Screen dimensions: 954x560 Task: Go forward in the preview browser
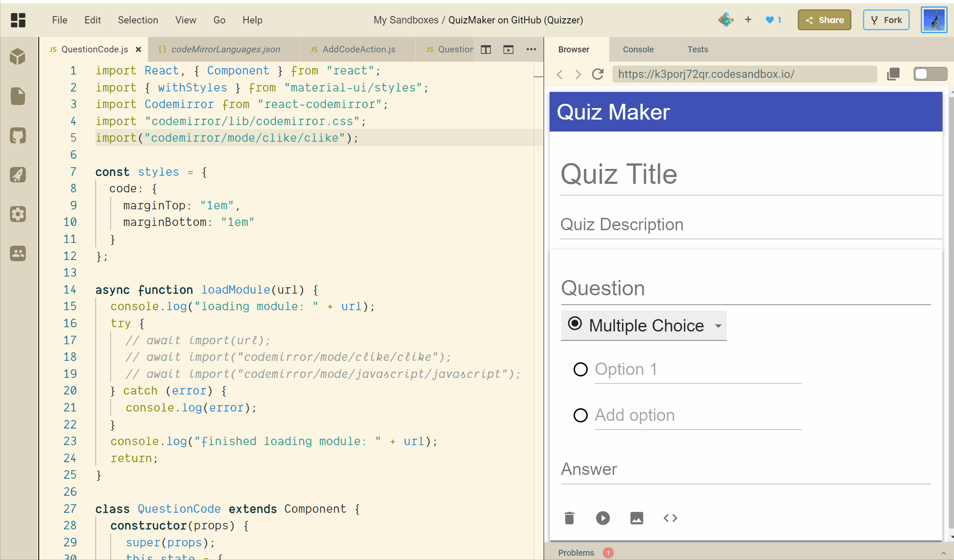click(578, 74)
